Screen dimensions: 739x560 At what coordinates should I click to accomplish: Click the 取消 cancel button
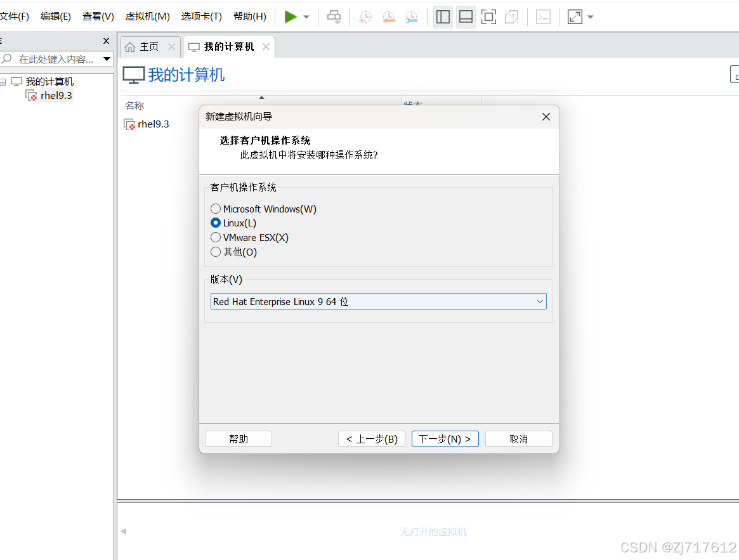(x=518, y=439)
